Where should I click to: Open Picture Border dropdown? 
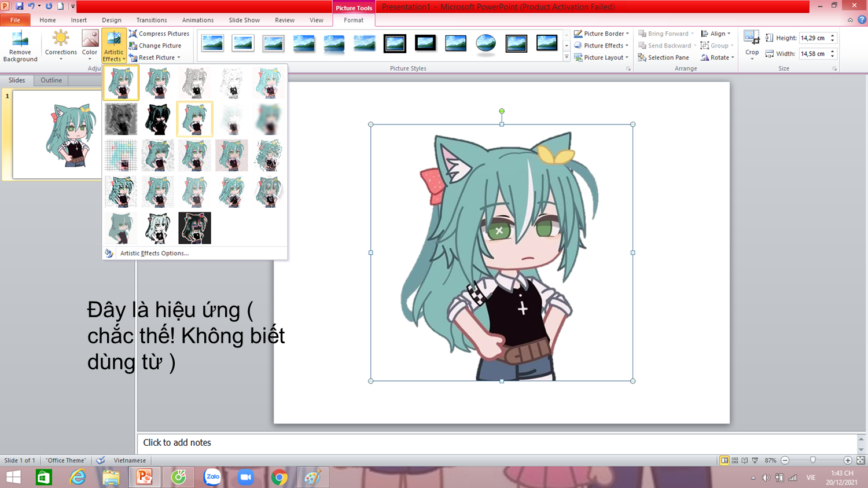coord(602,34)
